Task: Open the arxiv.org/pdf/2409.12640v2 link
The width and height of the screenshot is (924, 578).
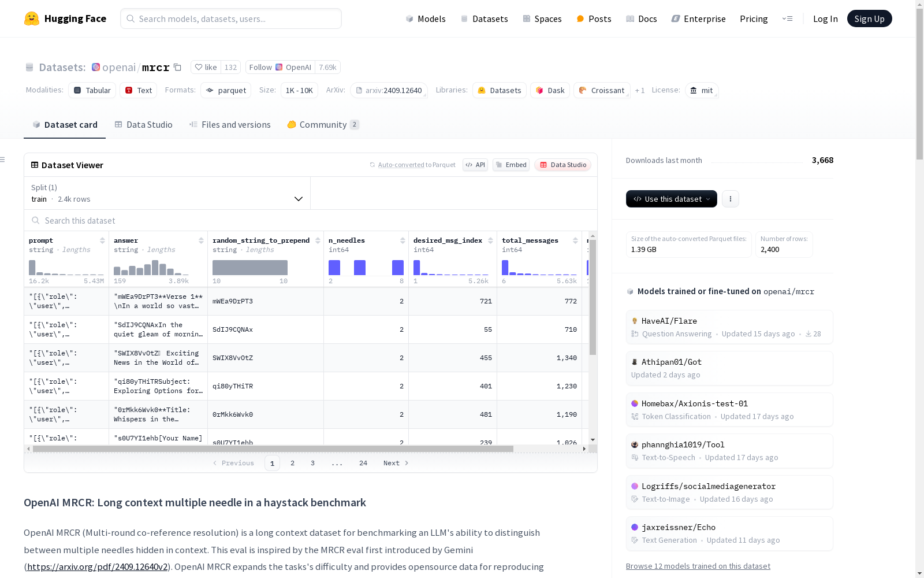Action: (97, 566)
